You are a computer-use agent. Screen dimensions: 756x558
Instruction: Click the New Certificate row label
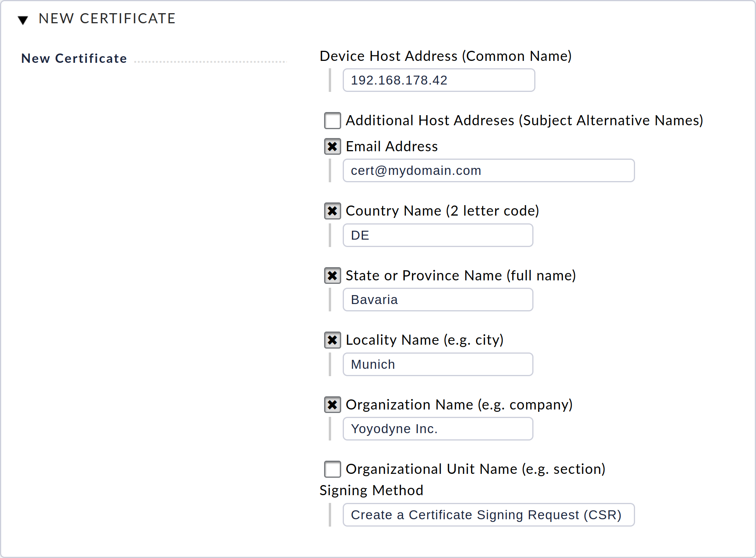[x=74, y=59]
